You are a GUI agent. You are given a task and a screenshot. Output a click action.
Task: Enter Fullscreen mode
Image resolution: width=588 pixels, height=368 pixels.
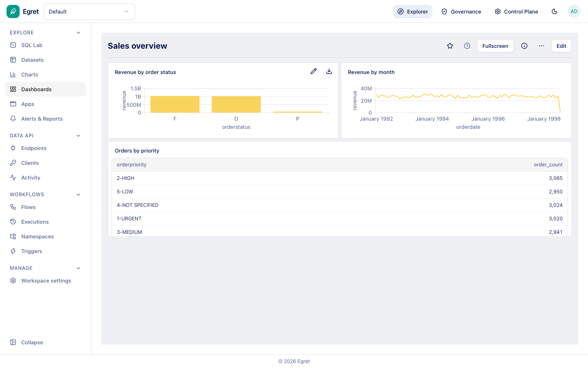click(x=495, y=46)
